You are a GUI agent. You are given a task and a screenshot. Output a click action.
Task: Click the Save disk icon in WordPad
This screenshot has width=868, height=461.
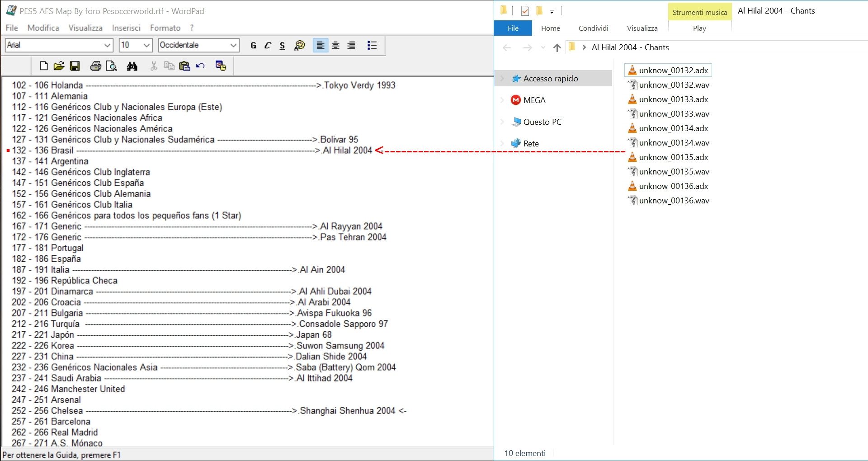point(75,66)
